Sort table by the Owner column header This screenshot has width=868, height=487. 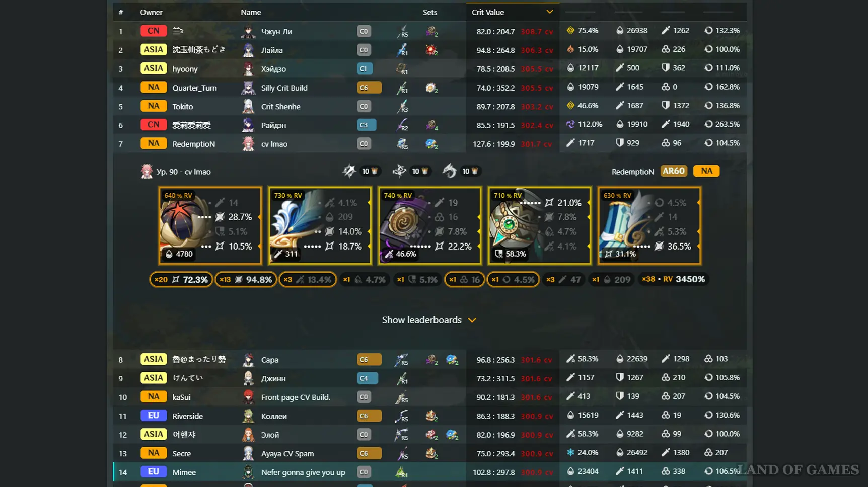coord(151,12)
